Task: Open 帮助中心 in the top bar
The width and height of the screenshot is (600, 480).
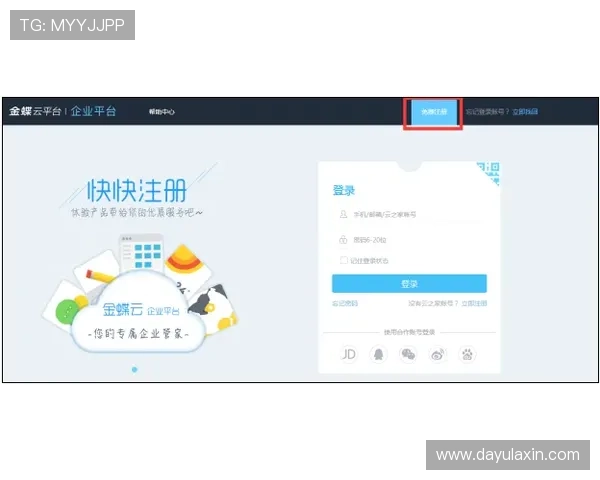Action: click(161, 112)
